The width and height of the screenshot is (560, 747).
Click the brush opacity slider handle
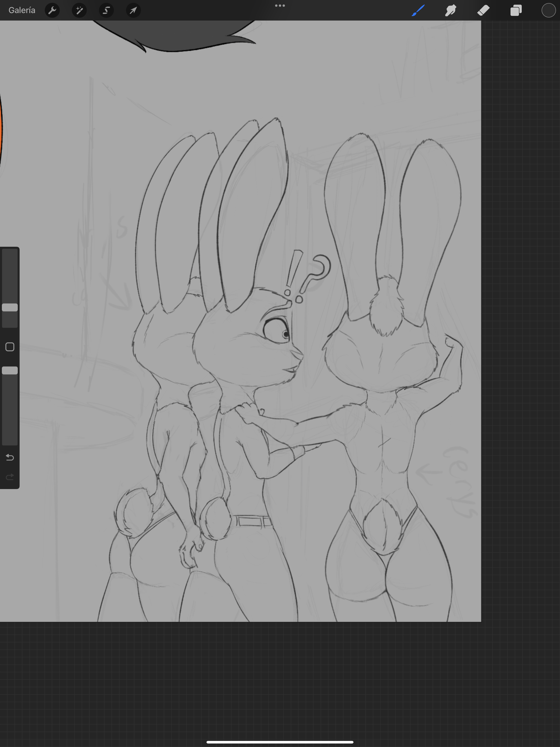click(10, 370)
